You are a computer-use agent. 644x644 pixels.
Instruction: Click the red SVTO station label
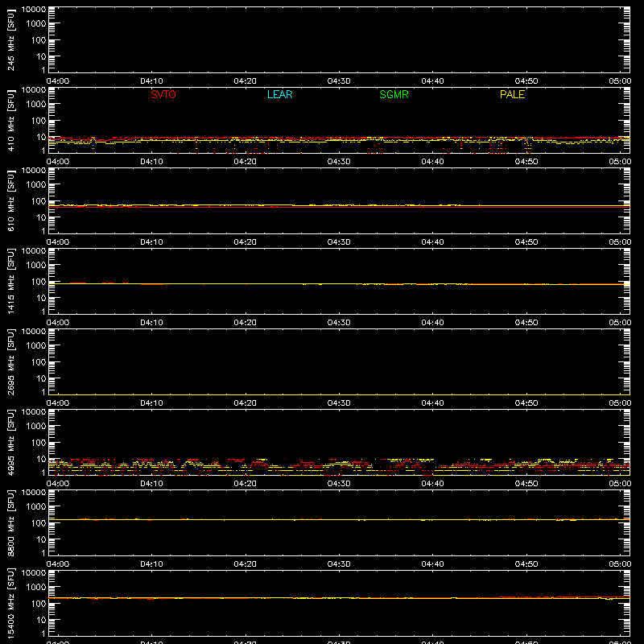tap(163, 94)
